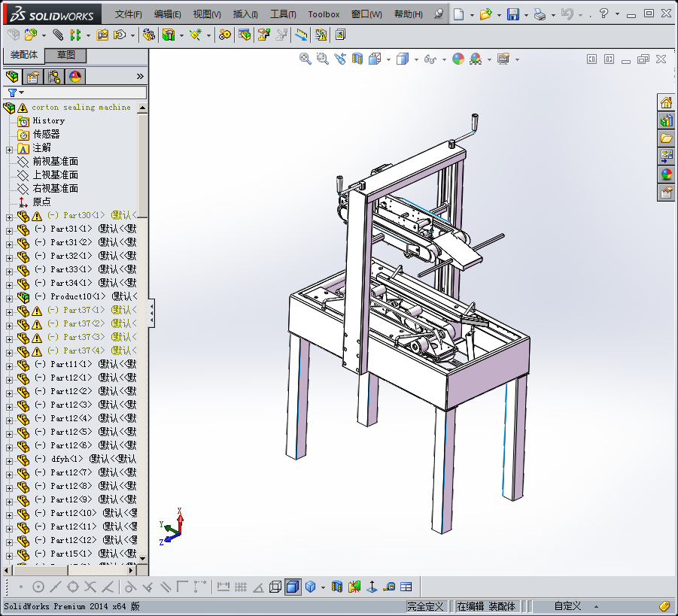Click the View Settings monitor icon

click(503, 59)
